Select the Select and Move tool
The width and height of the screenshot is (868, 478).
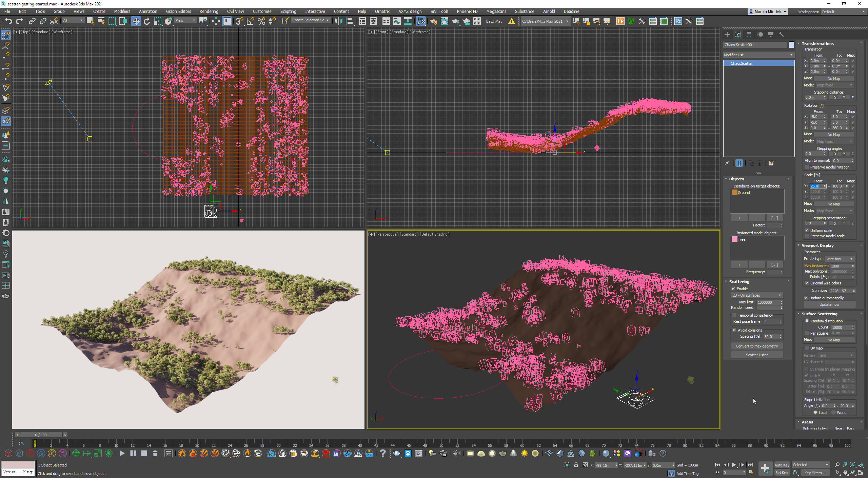coord(136,21)
